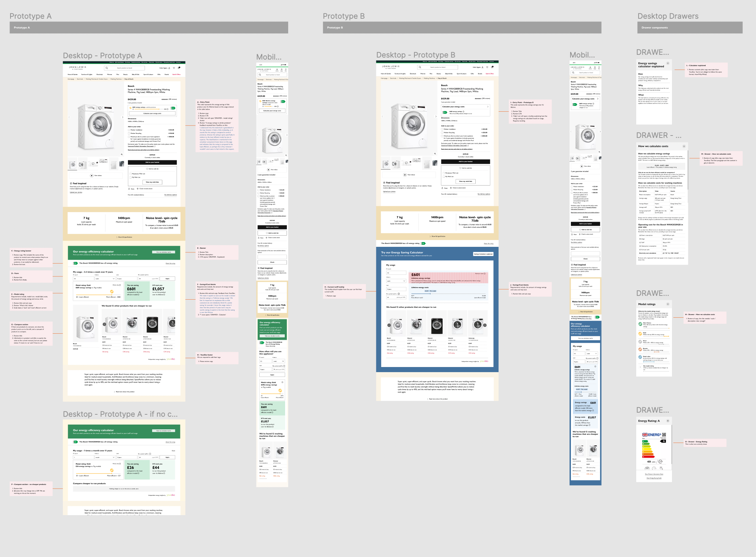
Task: Open Electricals menu in Prototype A navigation
Action: point(99,74)
